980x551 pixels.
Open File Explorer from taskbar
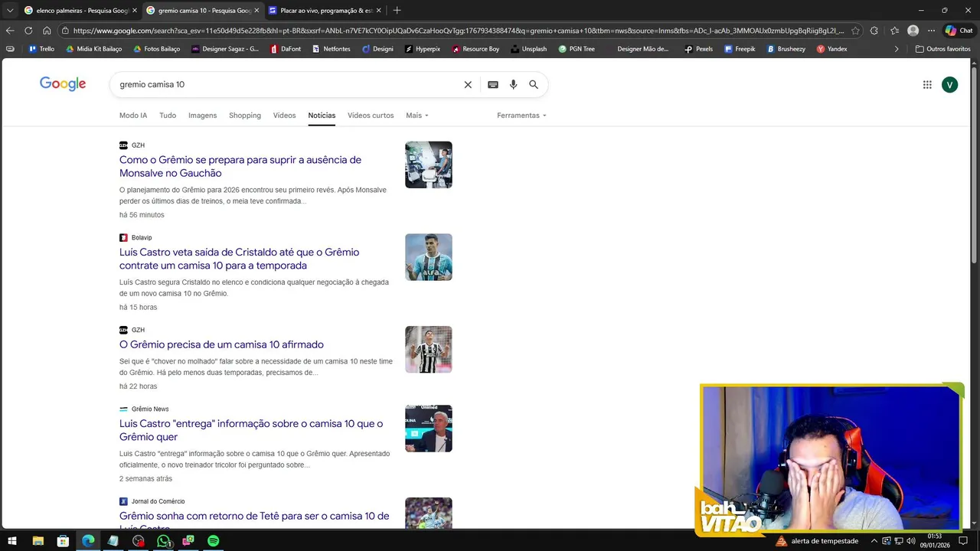click(38, 541)
